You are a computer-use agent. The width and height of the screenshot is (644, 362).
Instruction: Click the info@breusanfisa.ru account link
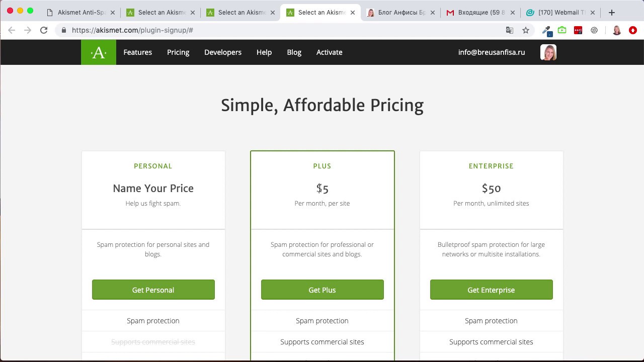pyautogui.click(x=492, y=52)
